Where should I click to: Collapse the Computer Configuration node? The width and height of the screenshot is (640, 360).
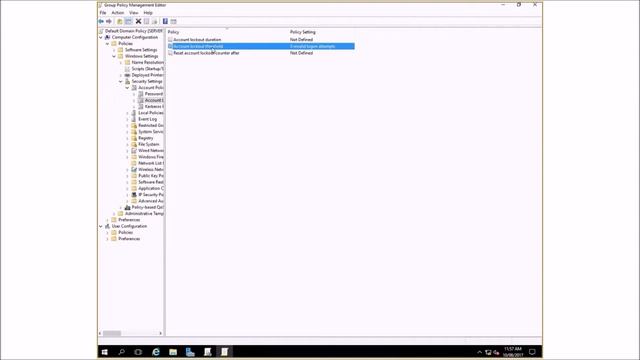coord(101,37)
